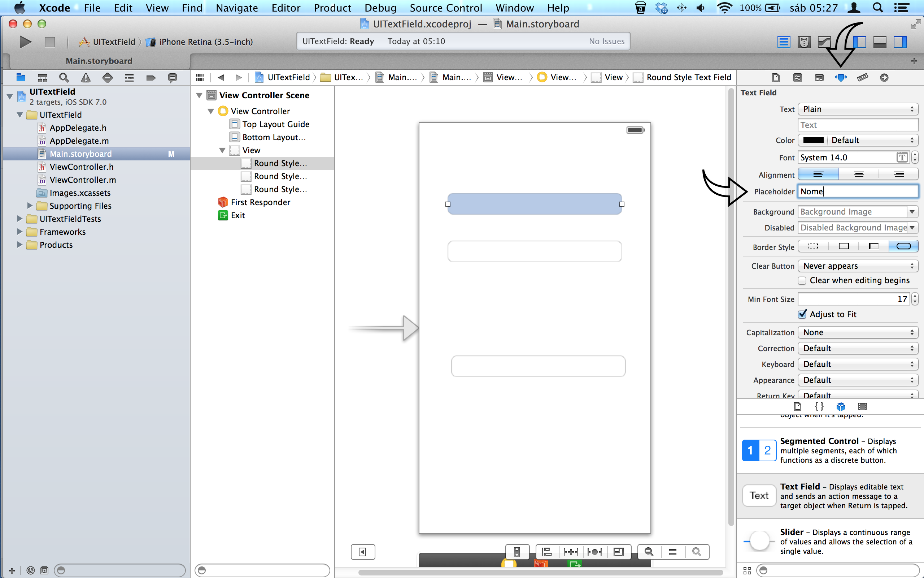
Task: Open Resolve Auto Layout Issues menu
Action: pyautogui.click(x=595, y=552)
